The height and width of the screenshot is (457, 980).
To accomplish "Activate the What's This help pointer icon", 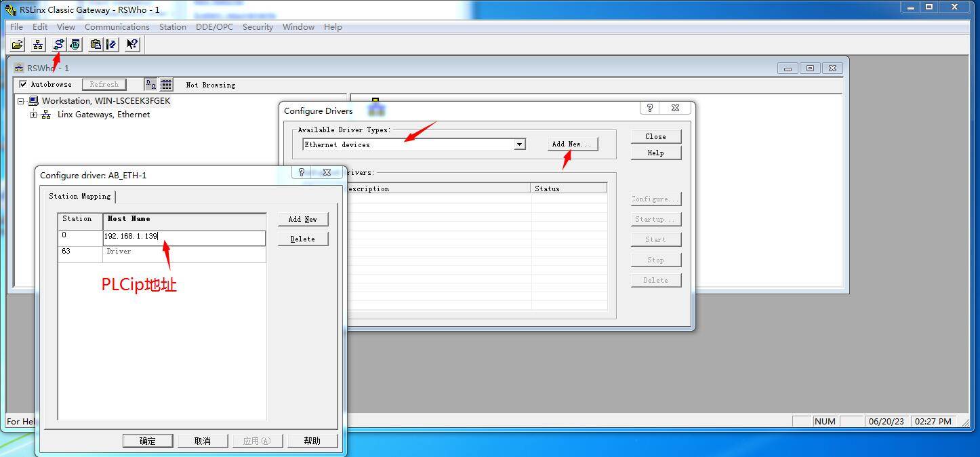I will (x=132, y=45).
